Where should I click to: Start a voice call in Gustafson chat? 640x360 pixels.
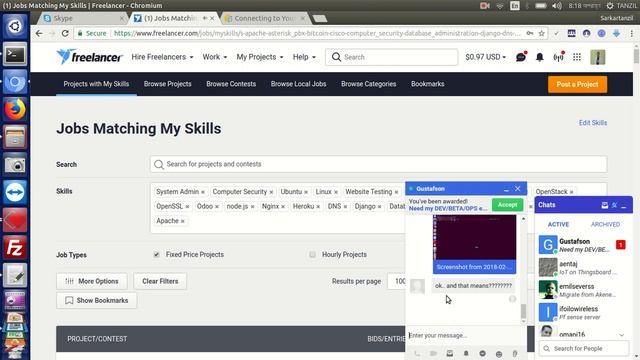click(417, 353)
